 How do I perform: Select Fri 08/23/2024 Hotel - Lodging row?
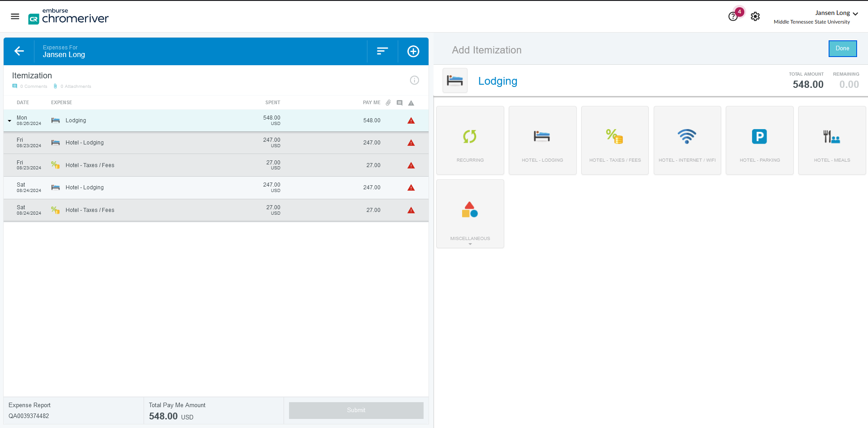click(181, 143)
